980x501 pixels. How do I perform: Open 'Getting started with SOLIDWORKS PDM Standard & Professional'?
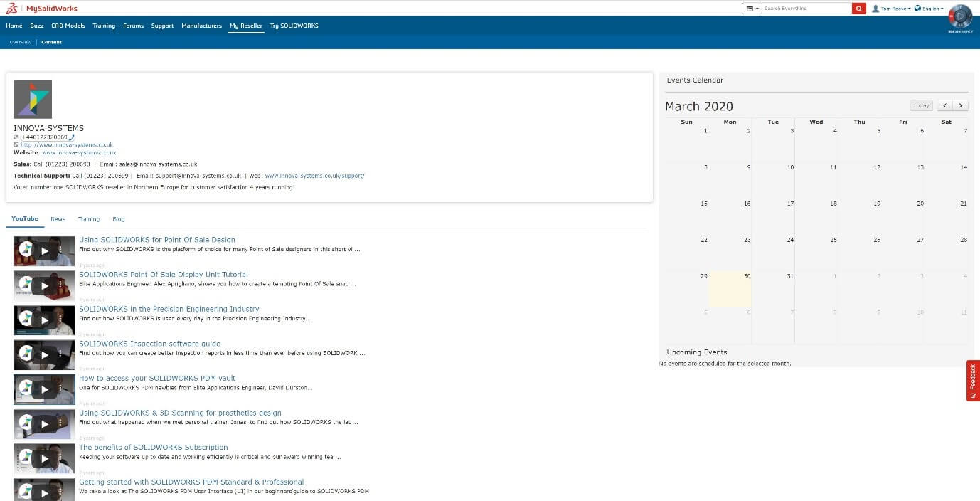pyautogui.click(x=191, y=482)
